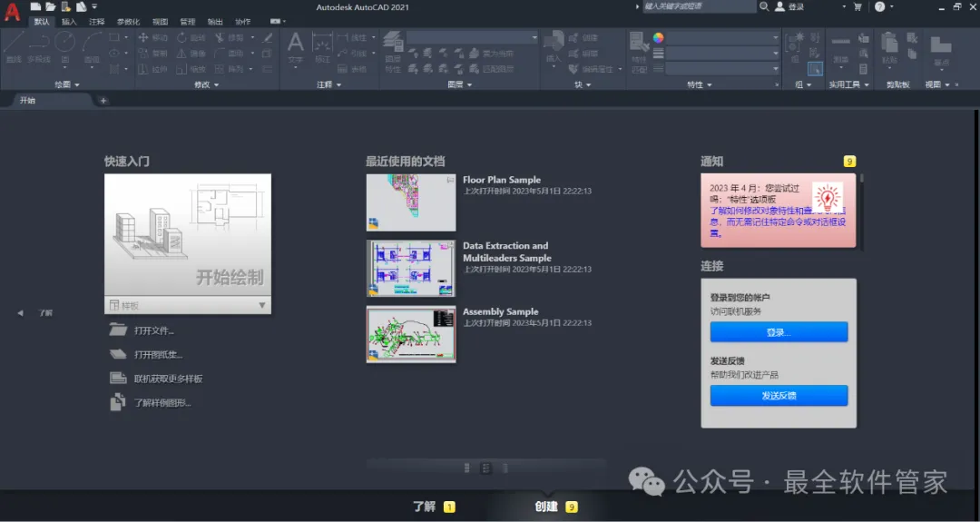This screenshot has width=980, height=522.
Task: Switch to the 了解 (Learn) page at bottom
Action: click(x=425, y=507)
